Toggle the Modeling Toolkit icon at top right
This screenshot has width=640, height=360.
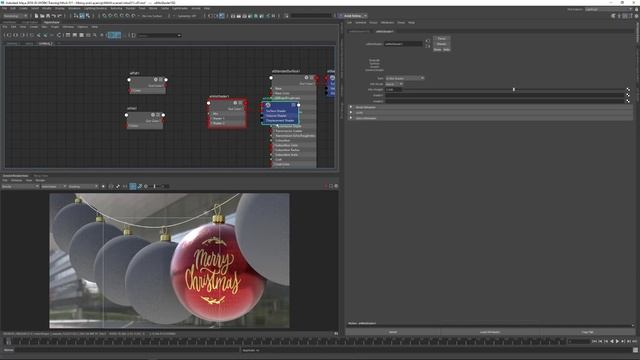pyautogui.click(x=613, y=16)
